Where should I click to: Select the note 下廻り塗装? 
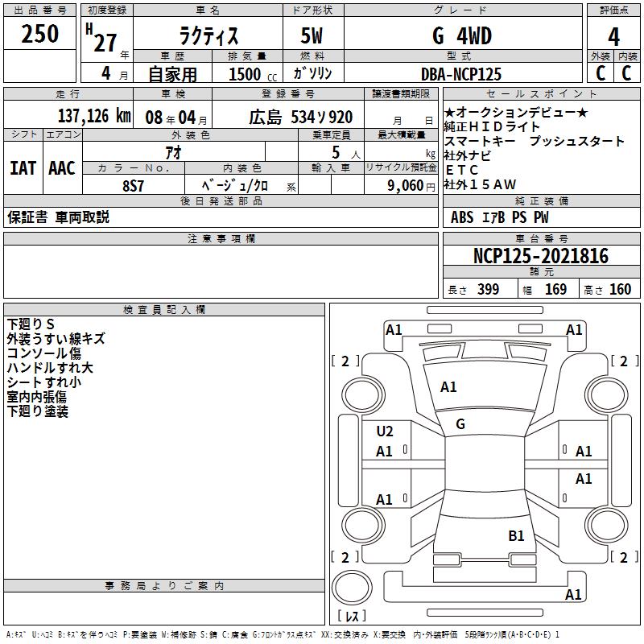click(37, 411)
